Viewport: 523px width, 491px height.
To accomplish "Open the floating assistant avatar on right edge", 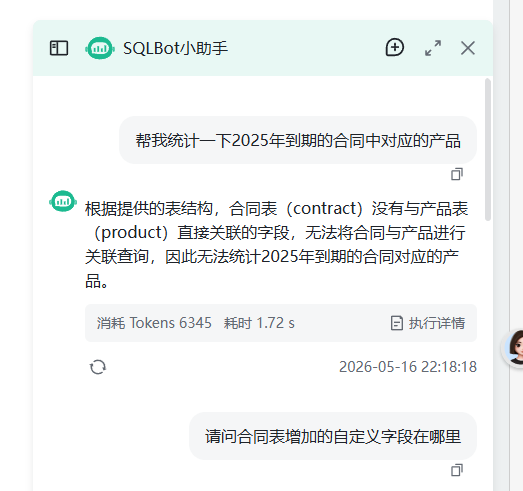I will 513,348.
